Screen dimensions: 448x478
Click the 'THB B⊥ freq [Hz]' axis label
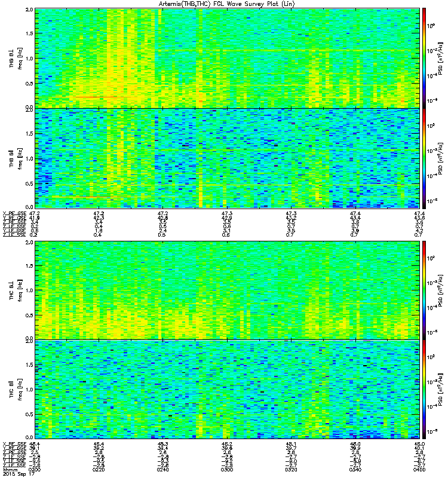coord(16,58)
